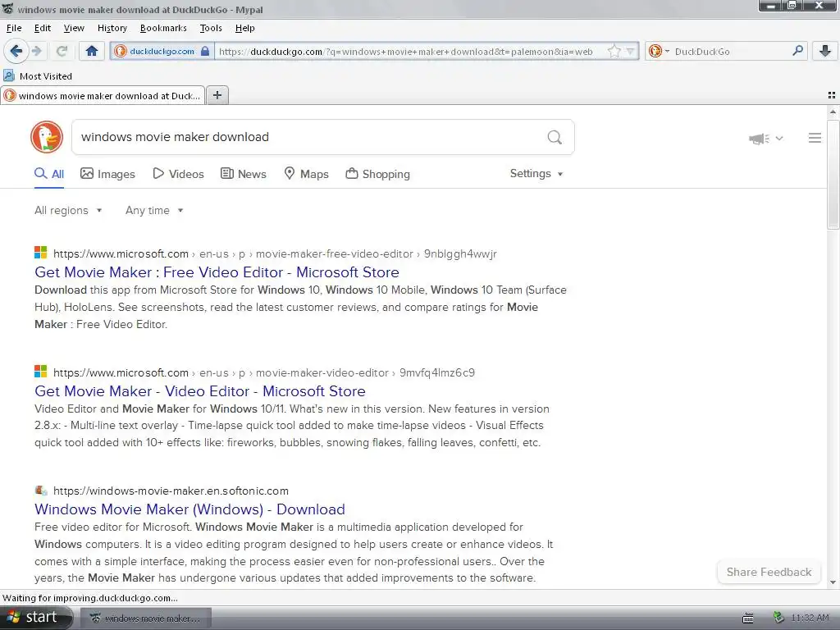Go to the Home page
Screen dimensions: 840x630
(x=92, y=51)
